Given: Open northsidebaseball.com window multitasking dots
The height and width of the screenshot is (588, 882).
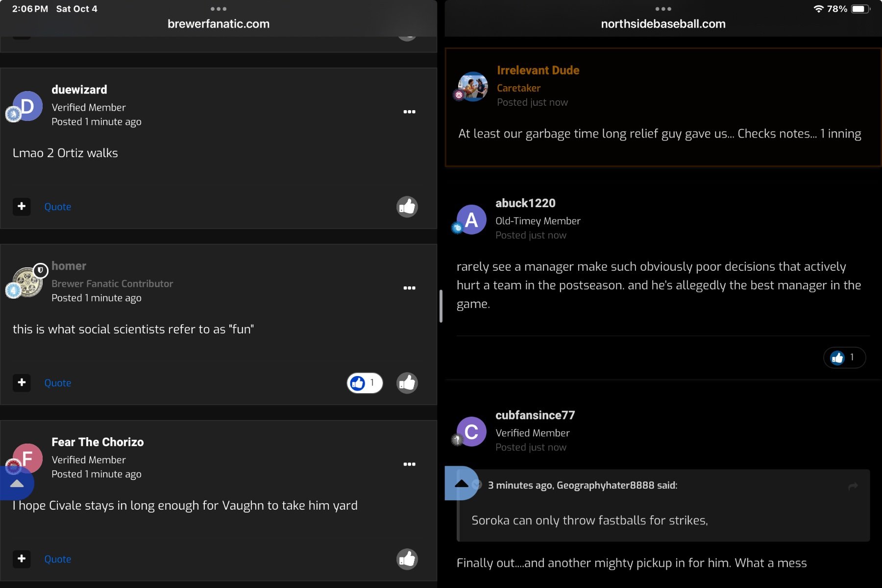Looking at the screenshot, I should [x=663, y=9].
